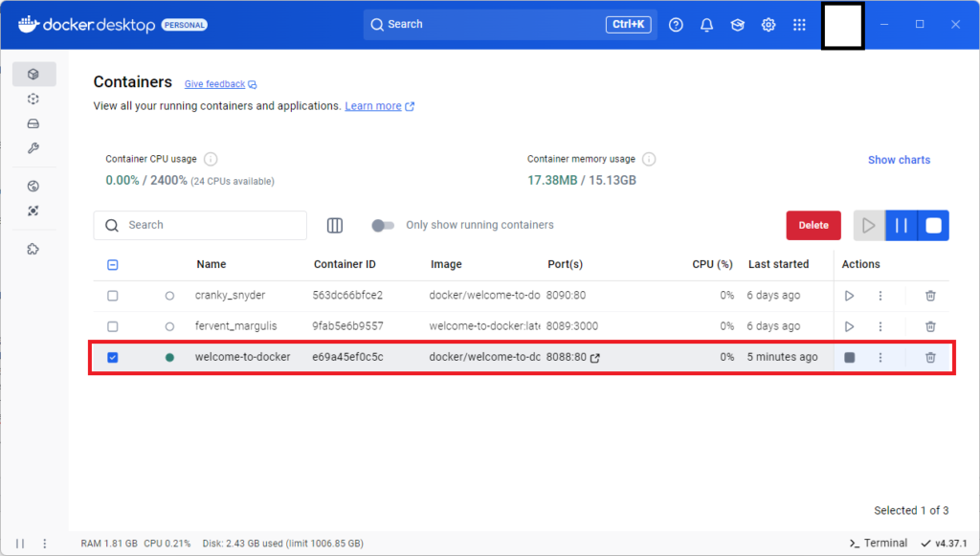This screenshot has width=980, height=556.
Task: Start the cranky_snyder container
Action: 850,296
